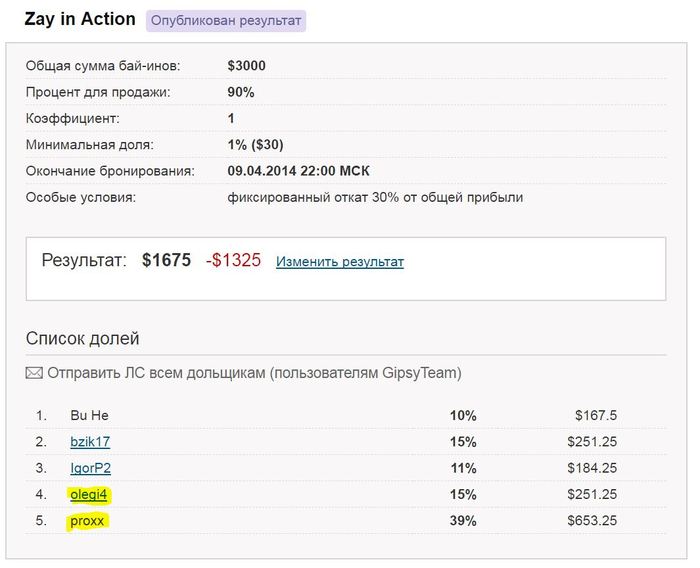Click the envelope message icon

[34, 373]
